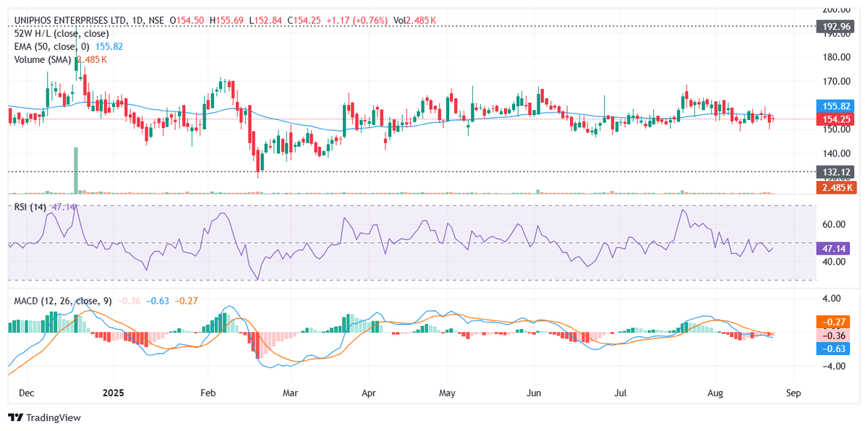The image size is (868, 431).
Task: Click the Dec label on the time axis
Action: [x=26, y=393]
